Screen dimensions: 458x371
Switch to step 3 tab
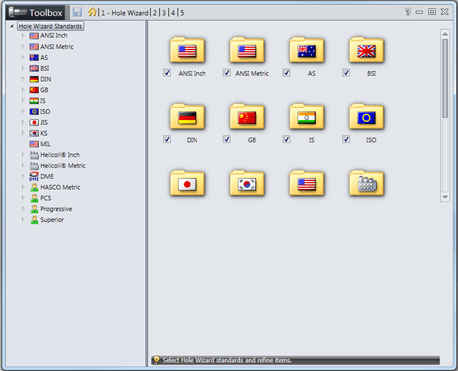pos(164,13)
